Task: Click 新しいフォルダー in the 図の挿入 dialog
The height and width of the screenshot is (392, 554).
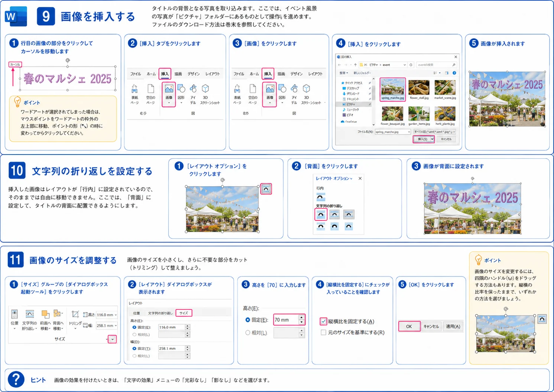Action: tap(362, 73)
